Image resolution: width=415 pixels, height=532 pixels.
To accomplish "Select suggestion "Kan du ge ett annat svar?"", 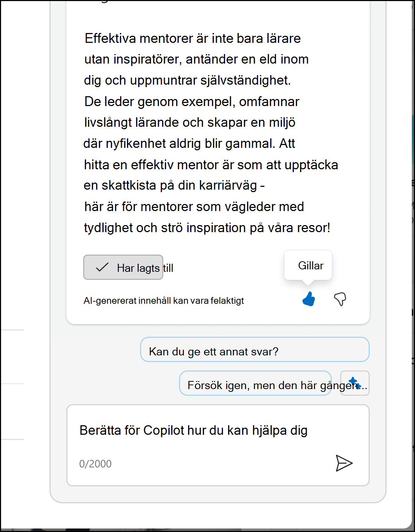I will click(x=255, y=350).
